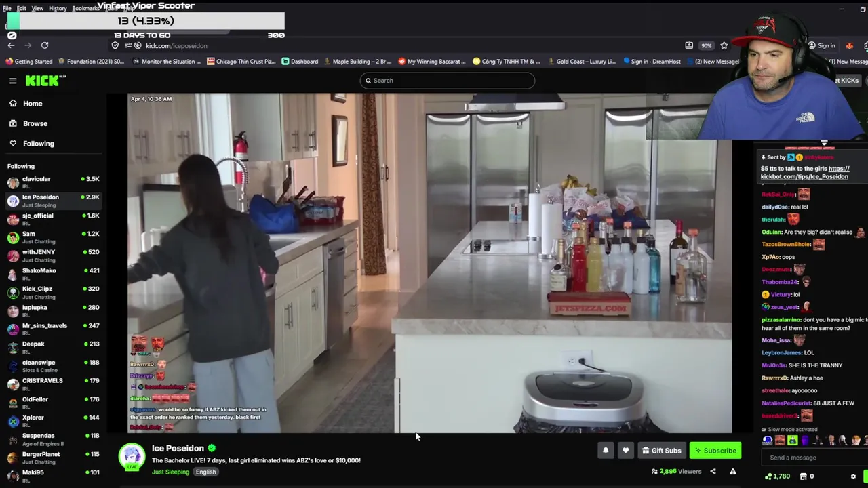Click Ice Poseidon channel name below video

[178, 449]
